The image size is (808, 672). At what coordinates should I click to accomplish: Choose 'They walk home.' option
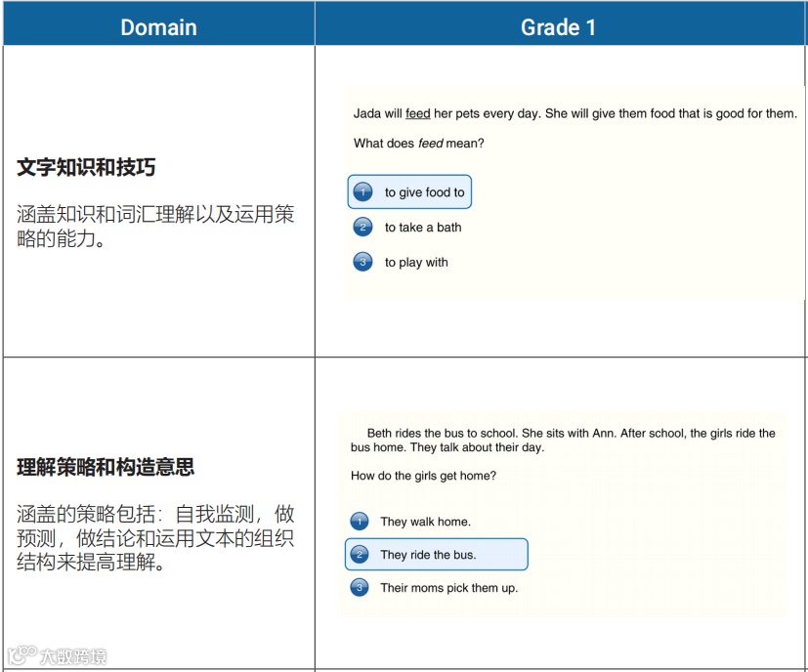(x=410, y=522)
